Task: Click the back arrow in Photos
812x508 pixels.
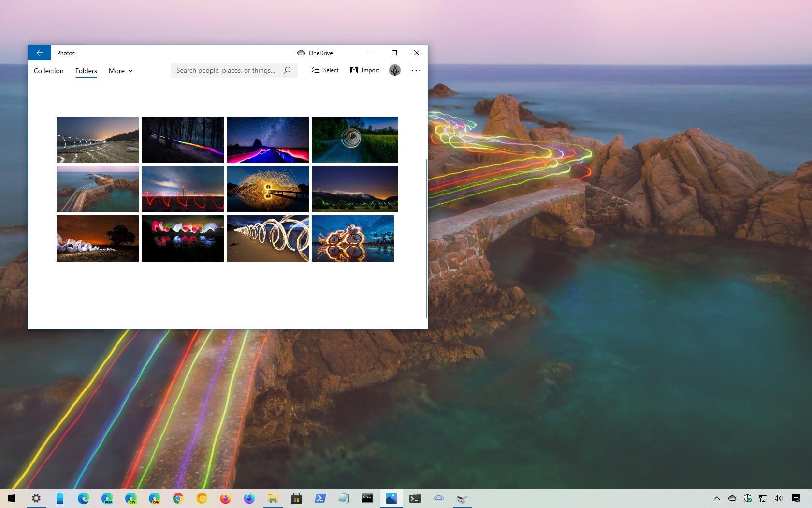Action: click(x=40, y=53)
